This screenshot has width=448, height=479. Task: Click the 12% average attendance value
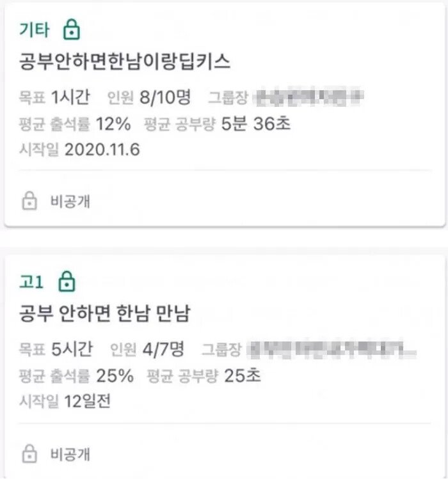[114, 123]
